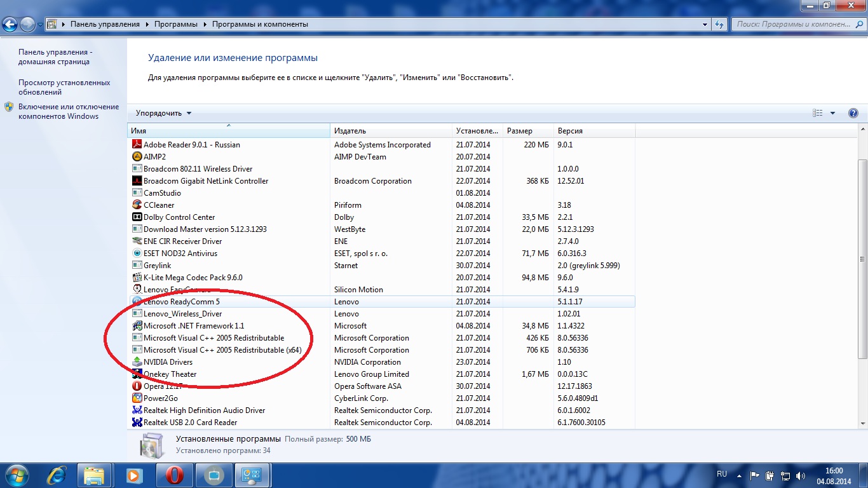Click the vertical scrollbar down arrow

(x=862, y=423)
